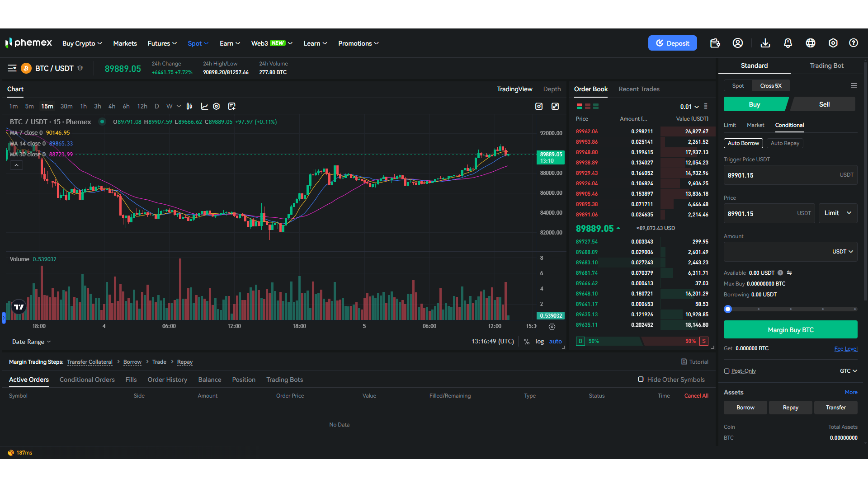
Task: Open the header settings gear icon
Action: pyautogui.click(x=833, y=43)
